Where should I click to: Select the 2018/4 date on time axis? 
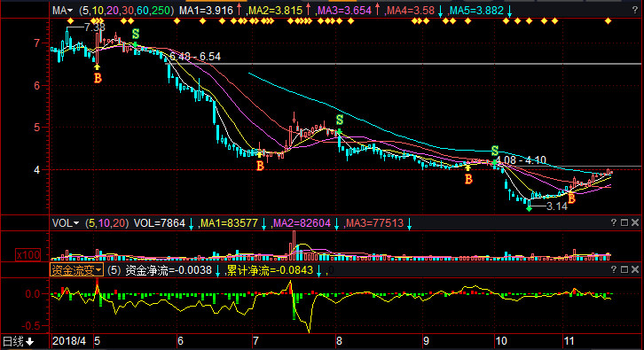[x=69, y=341]
